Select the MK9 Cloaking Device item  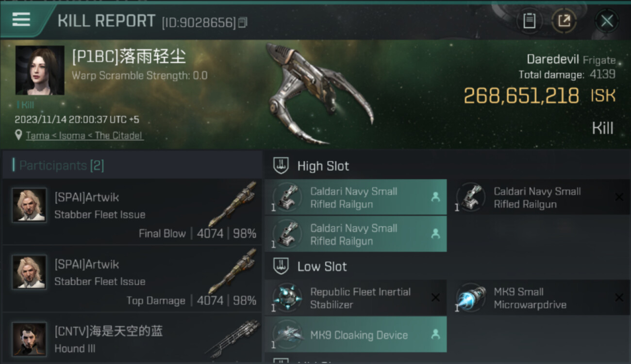[356, 334]
